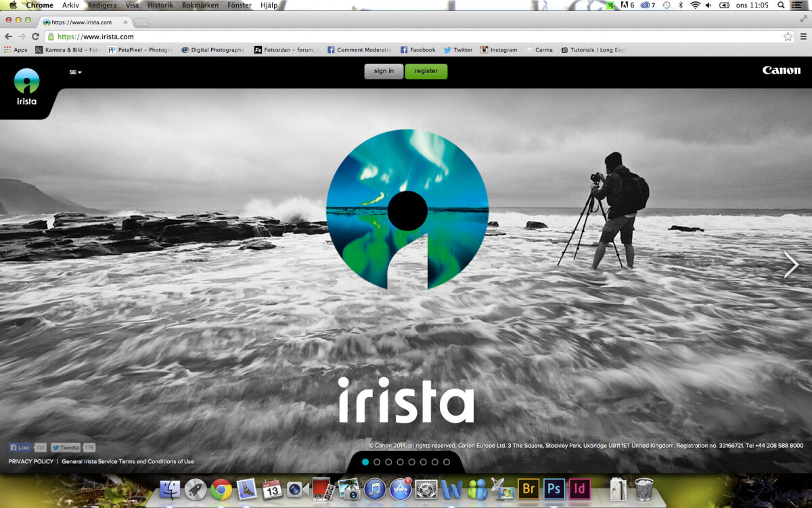Open General irista Service Terms and Conditions link
The width and height of the screenshot is (812, 508).
coord(128,461)
